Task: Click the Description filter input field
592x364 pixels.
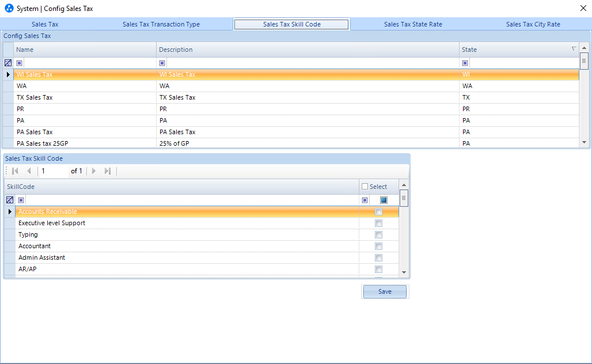Action: (x=312, y=63)
